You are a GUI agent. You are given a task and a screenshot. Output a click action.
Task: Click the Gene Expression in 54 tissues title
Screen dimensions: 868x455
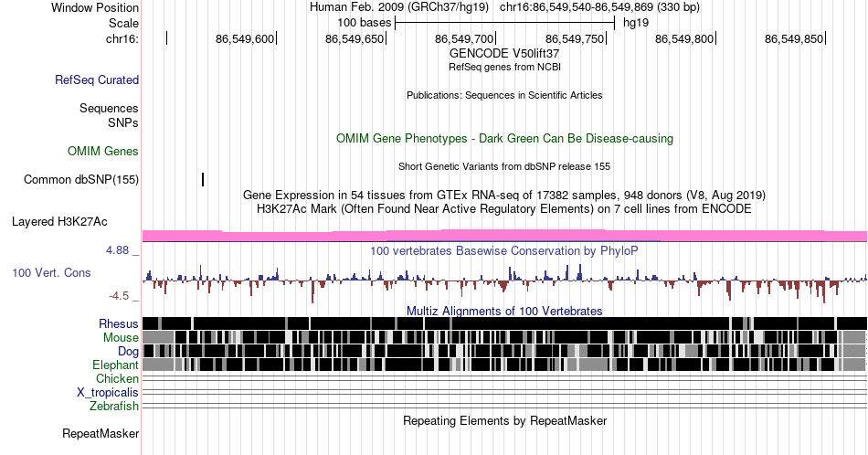pos(504,195)
